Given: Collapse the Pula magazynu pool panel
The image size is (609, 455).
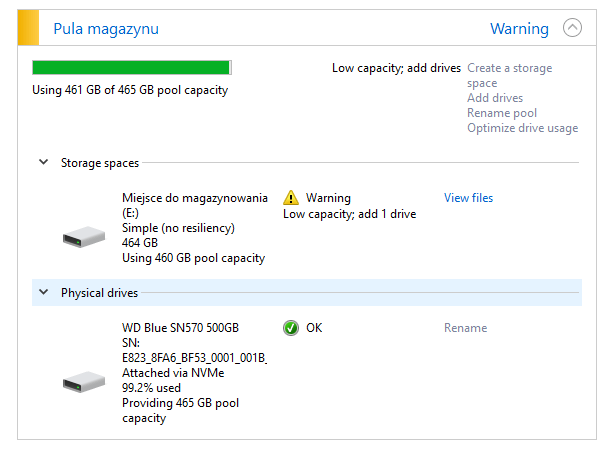Looking at the screenshot, I should [x=572, y=28].
